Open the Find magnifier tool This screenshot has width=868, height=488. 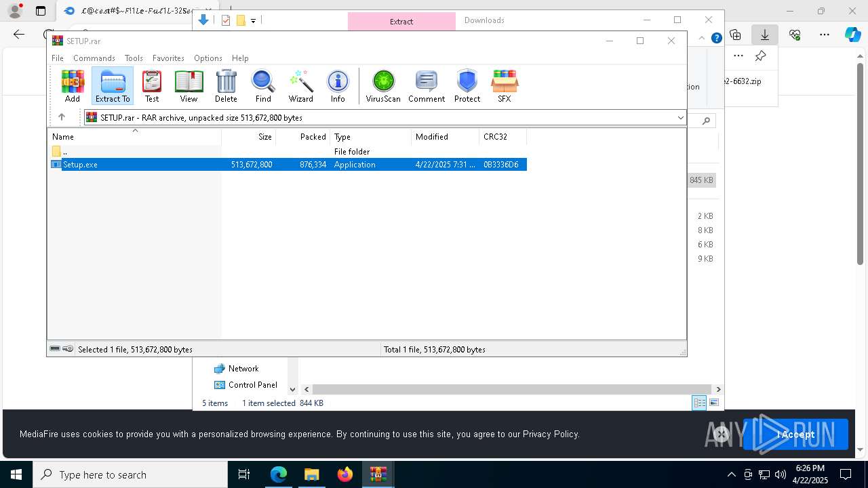click(x=263, y=86)
